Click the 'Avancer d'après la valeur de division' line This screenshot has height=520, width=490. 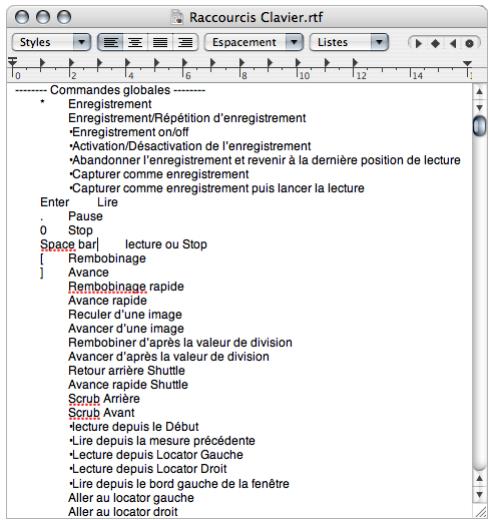coord(169,357)
